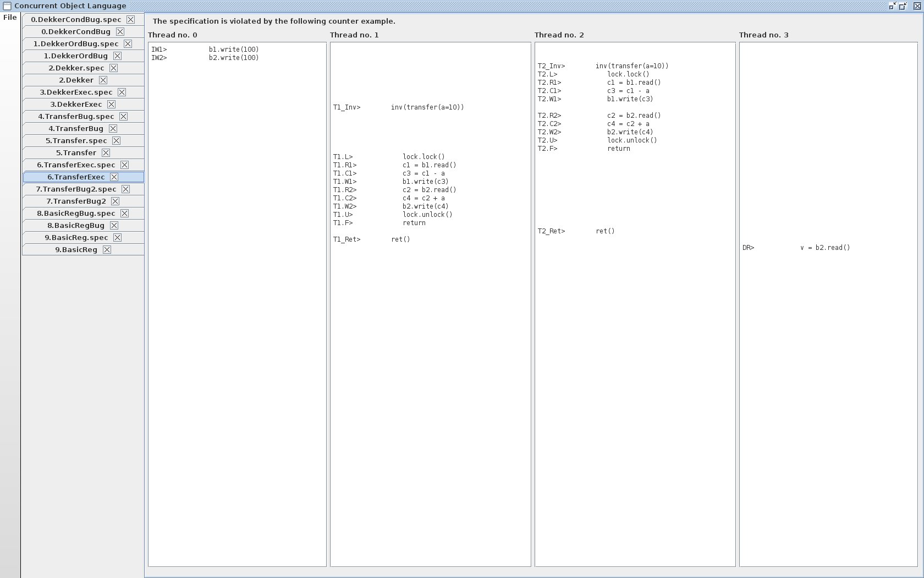Open the File menu
The image size is (924, 578).
[x=10, y=18]
